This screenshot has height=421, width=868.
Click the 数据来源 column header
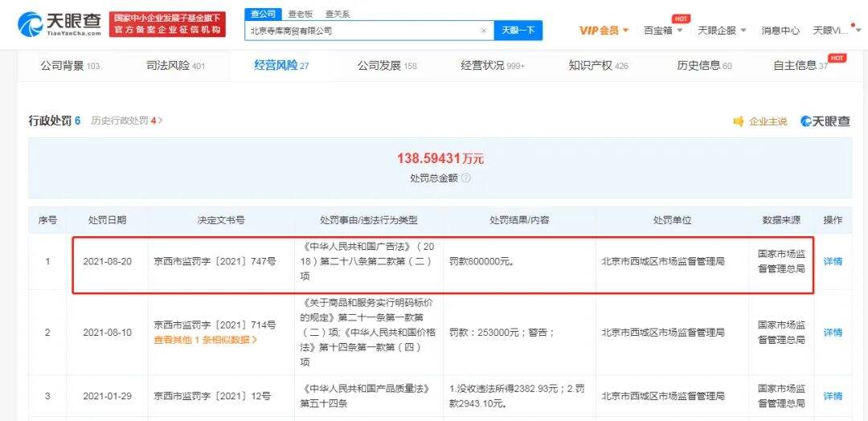781,219
